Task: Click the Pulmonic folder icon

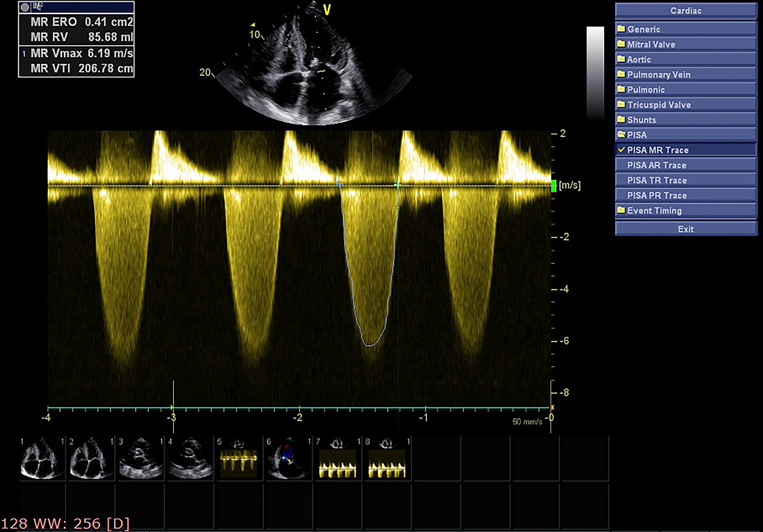Action: click(x=621, y=89)
